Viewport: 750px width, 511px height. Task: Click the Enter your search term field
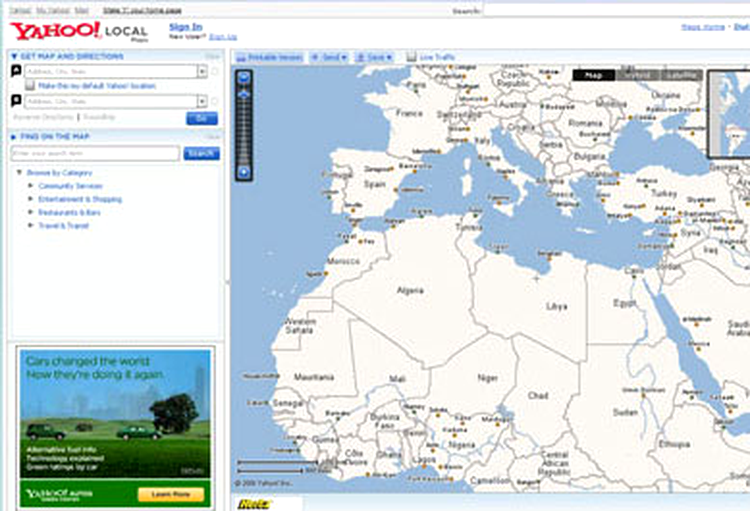click(95, 153)
